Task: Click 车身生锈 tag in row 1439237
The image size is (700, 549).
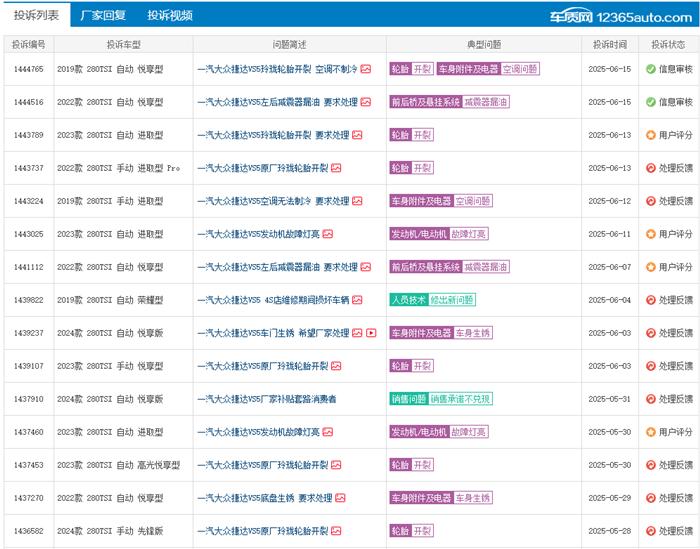Action: click(473, 333)
